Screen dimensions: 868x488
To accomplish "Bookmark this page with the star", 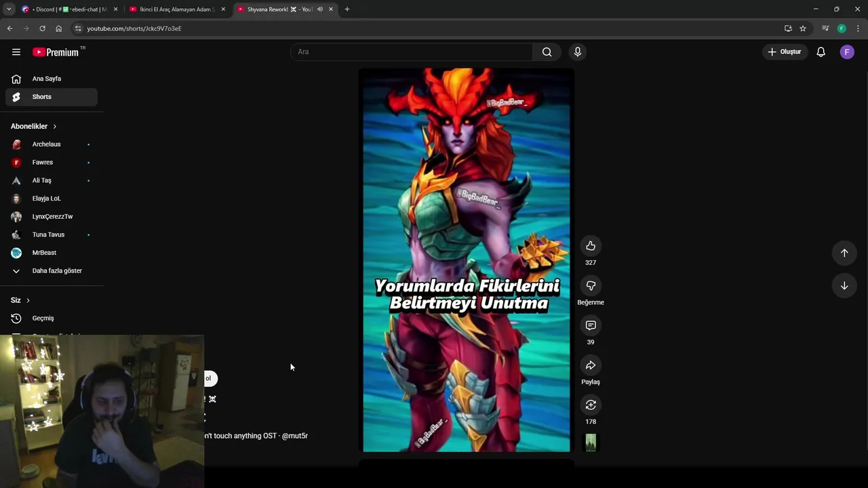I will 803,28.
